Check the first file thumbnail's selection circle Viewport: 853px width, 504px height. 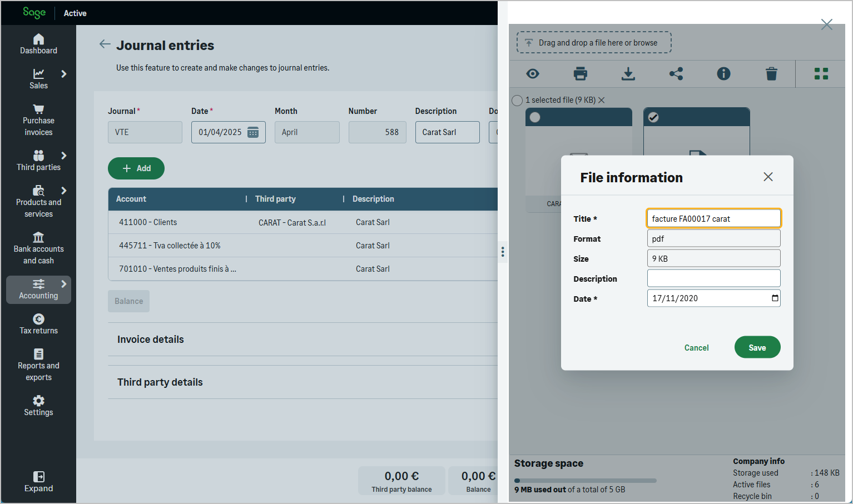(535, 117)
